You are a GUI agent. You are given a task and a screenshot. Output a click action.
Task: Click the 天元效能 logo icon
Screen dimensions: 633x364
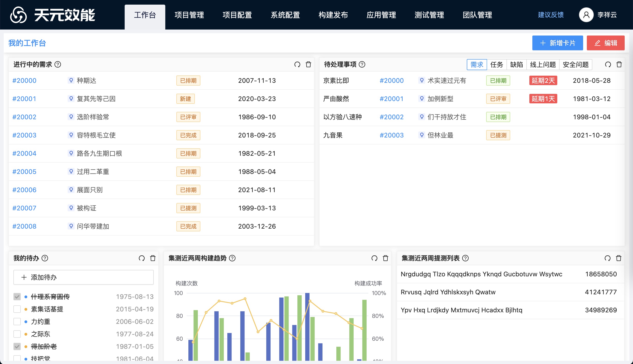[18, 15]
